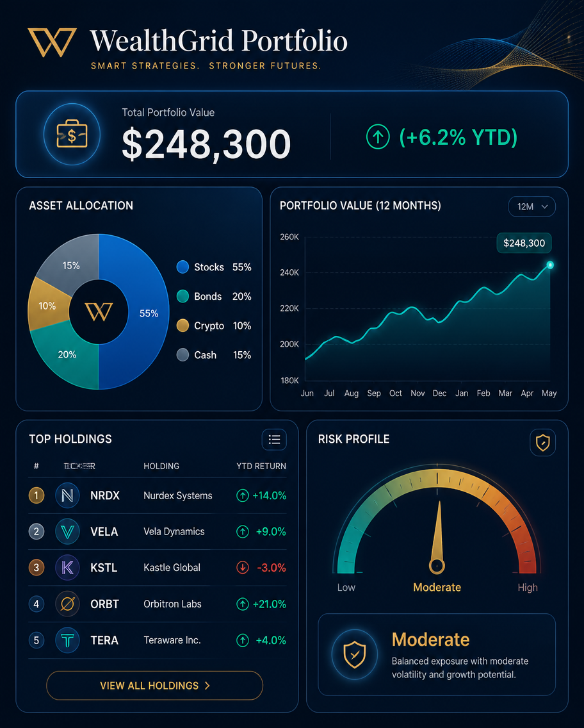
Task: Click the Low label on risk gauge
Action: pyautogui.click(x=346, y=587)
